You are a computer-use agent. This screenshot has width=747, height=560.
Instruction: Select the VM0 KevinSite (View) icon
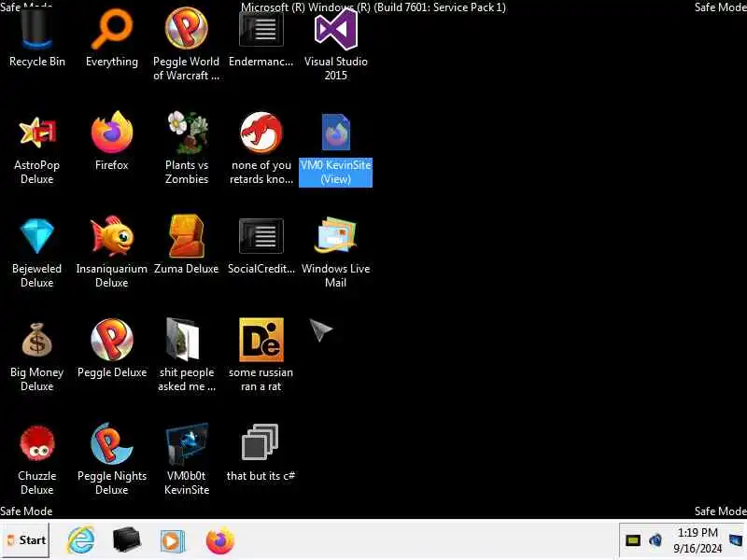[336, 133]
